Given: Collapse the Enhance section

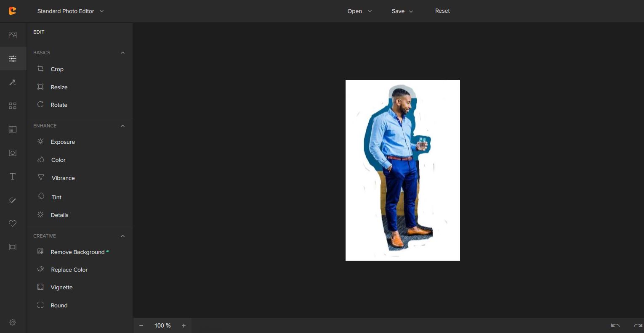Looking at the screenshot, I should [122, 126].
